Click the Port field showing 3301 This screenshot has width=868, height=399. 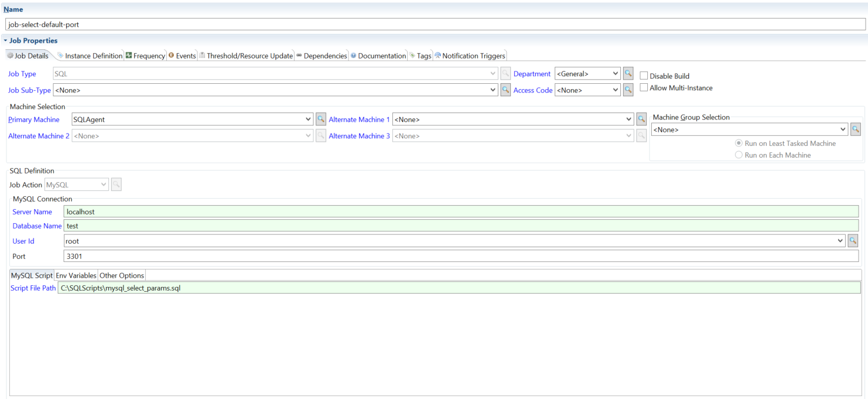(x=461, y=256)
